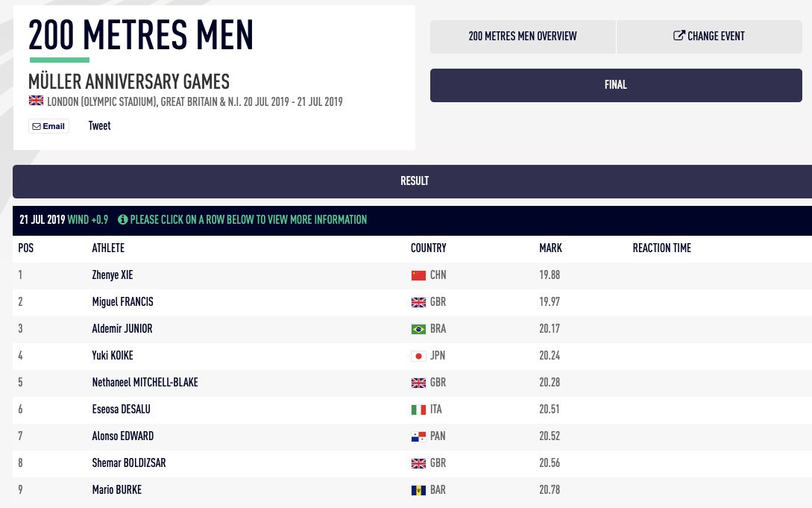Click the Tweet link
This screenshot has height=508, width=812.
click(x=99, y=126)
